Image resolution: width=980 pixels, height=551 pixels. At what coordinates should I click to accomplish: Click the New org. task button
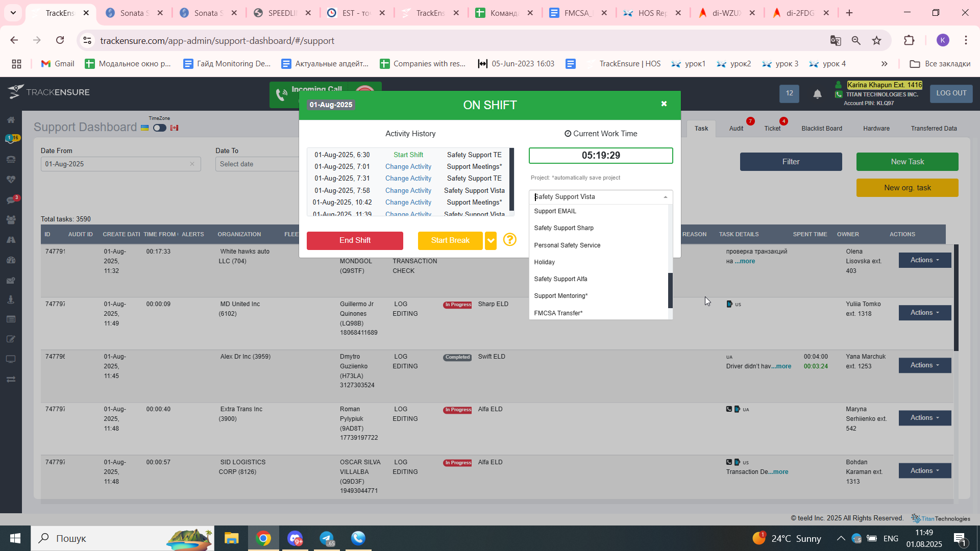coord(907,188)
